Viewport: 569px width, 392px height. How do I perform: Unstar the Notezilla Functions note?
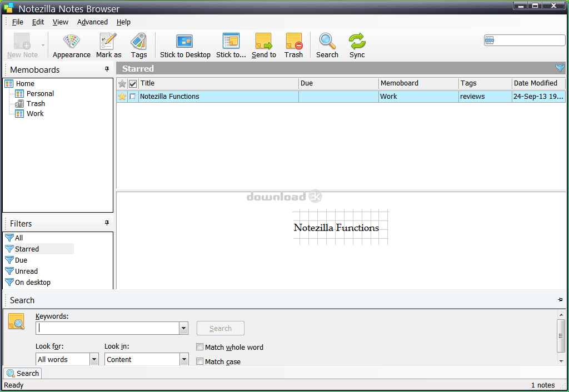click(x=122, y=97)
